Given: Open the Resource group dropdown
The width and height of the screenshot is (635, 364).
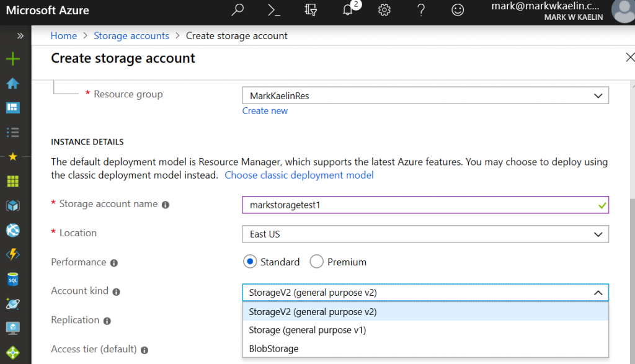Looking at the screenshot, I should pos(425,95).
